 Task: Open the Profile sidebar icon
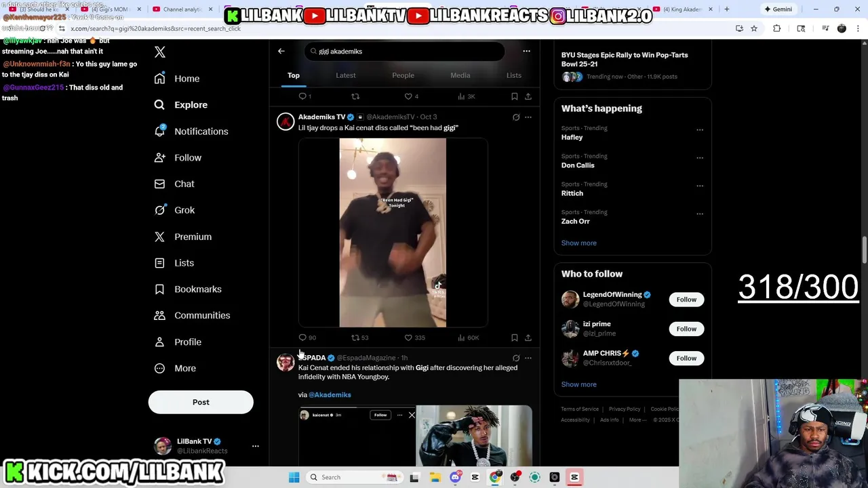[x=159, y=342]
